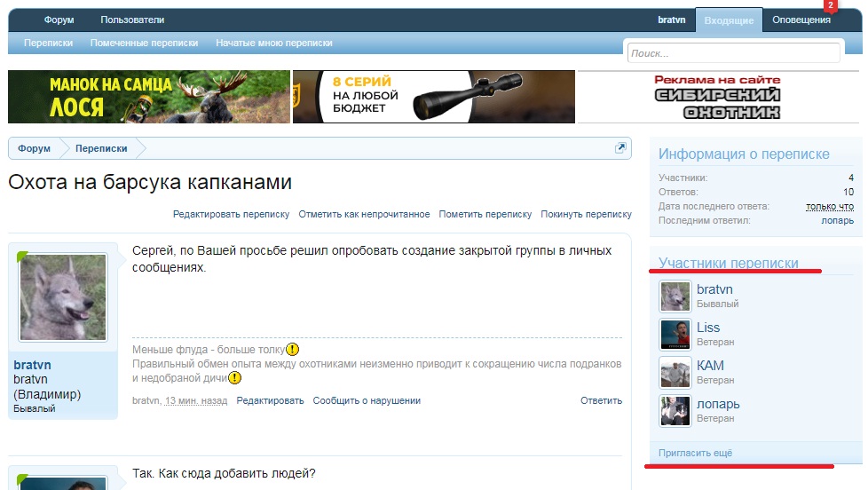868x490 pixels.
Task: Click Пригласить ещё to invite more
Action: pyautogui.click(x=695, y=453)
